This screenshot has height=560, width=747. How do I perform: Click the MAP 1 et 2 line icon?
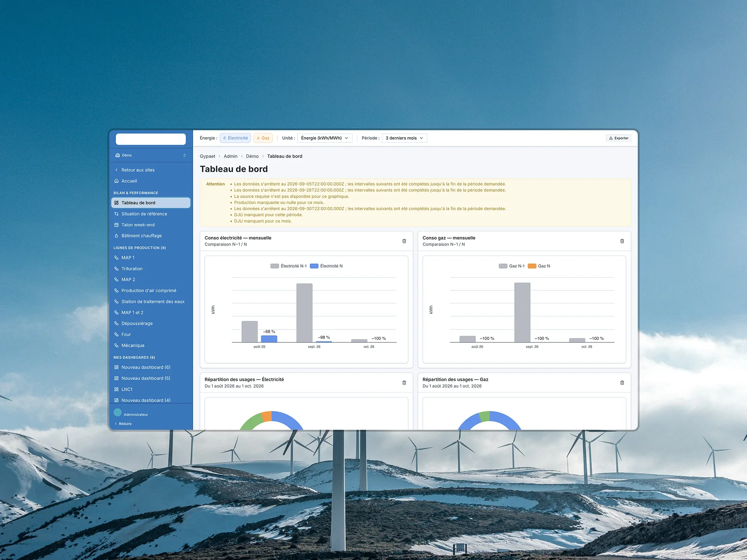pyautogui.click(x=116, y=313)
